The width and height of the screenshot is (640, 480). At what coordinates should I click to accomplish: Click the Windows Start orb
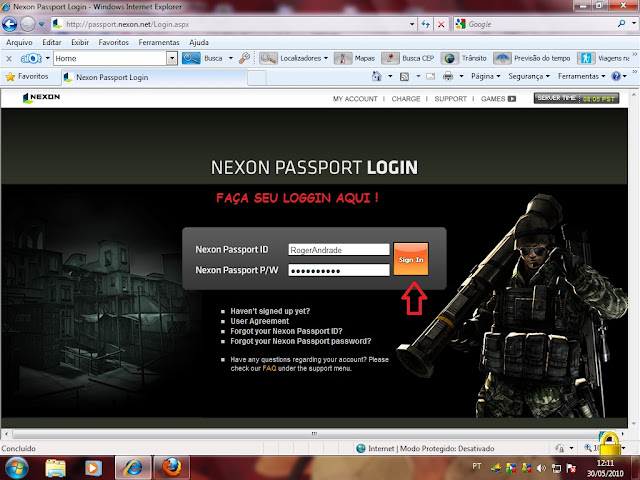pos(16,467)
